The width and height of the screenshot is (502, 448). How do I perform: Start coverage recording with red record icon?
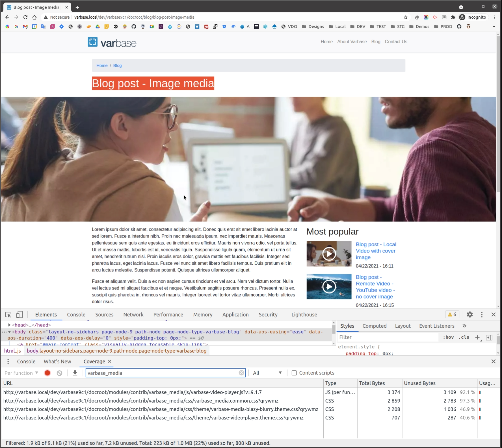(x=47, y=373)
